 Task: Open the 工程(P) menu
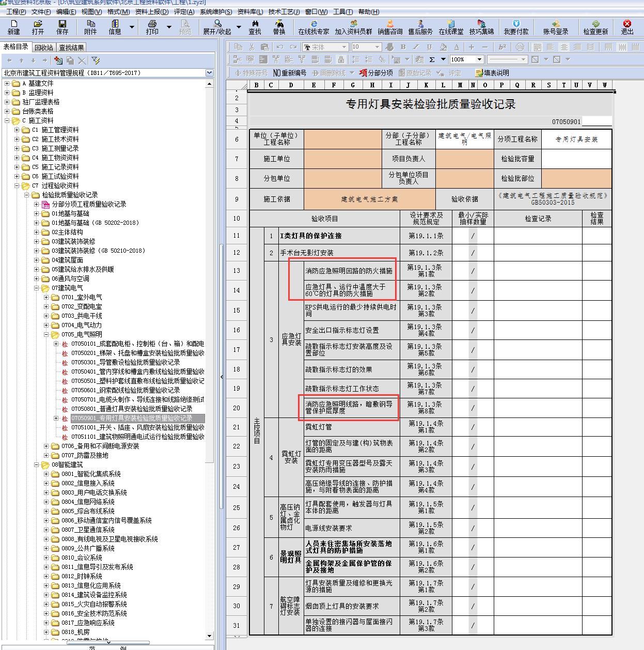[15, 11]
